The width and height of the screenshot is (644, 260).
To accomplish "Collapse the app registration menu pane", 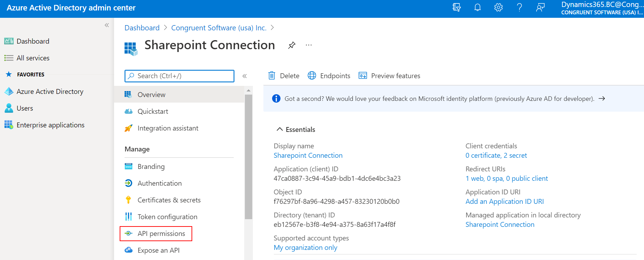I will coord(245,76).
